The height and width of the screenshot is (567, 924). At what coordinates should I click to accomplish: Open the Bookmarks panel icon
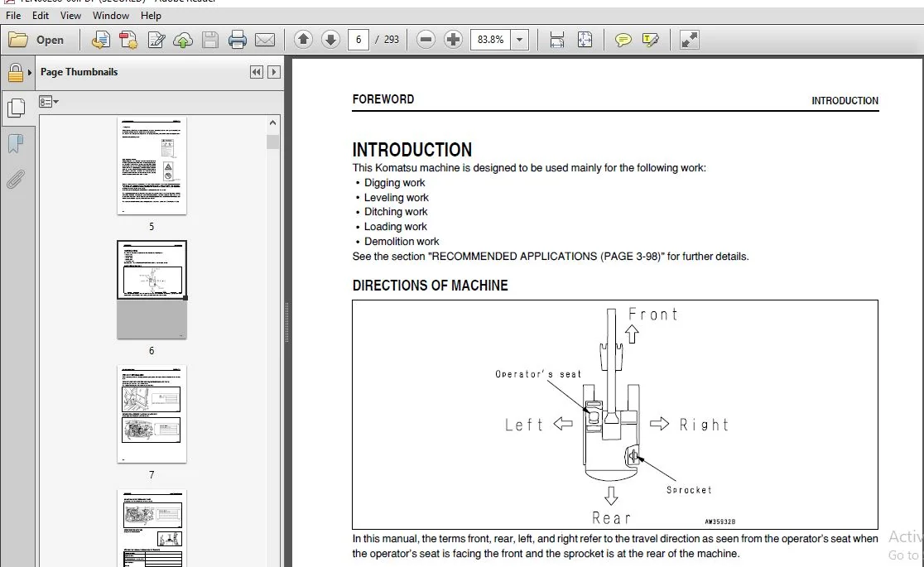pos(16,143)
